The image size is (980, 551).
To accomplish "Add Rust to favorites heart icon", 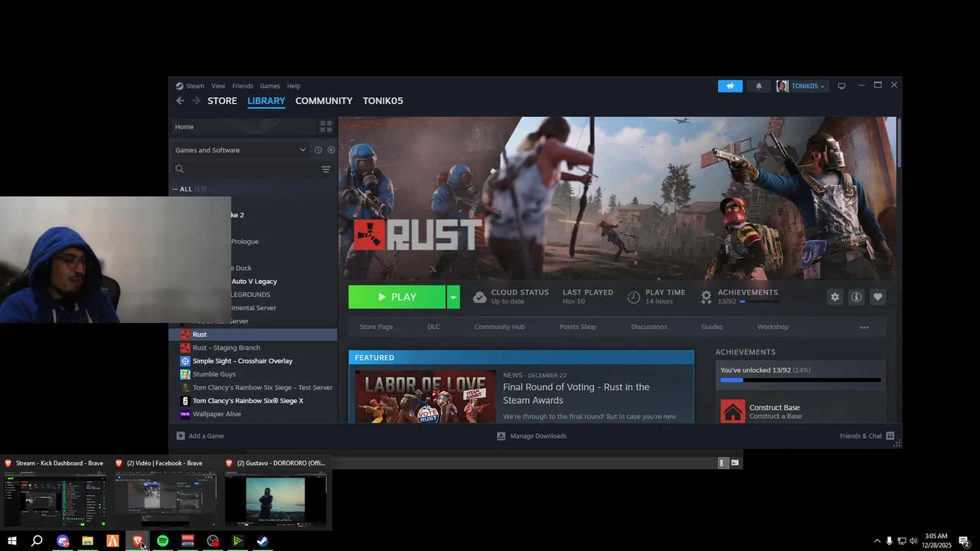I will [x=877, y=297].
